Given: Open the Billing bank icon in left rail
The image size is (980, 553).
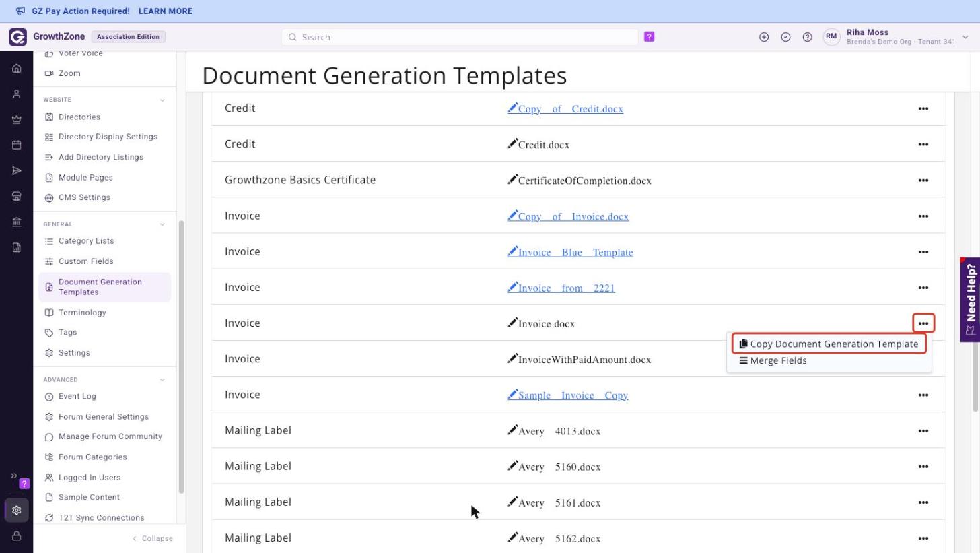Looking at the screenshot, I should [17, 222].
